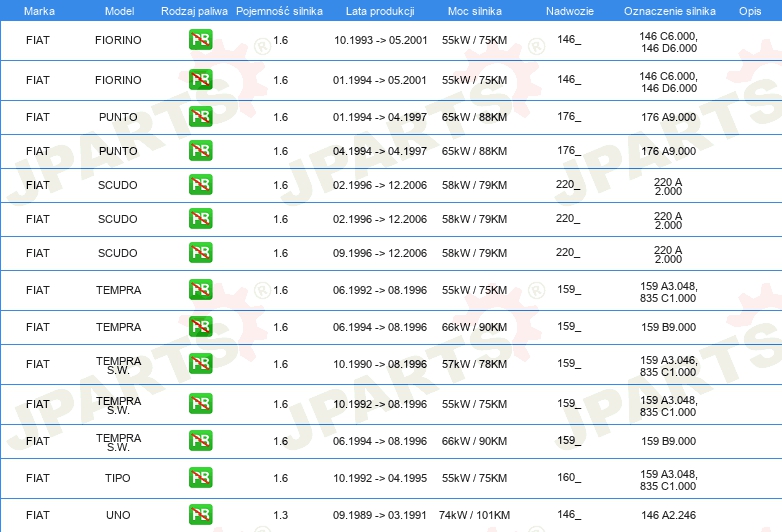Click petrol fuel icon in TIPO row
This screenshot has height=532, width=782.
(200, 477)
